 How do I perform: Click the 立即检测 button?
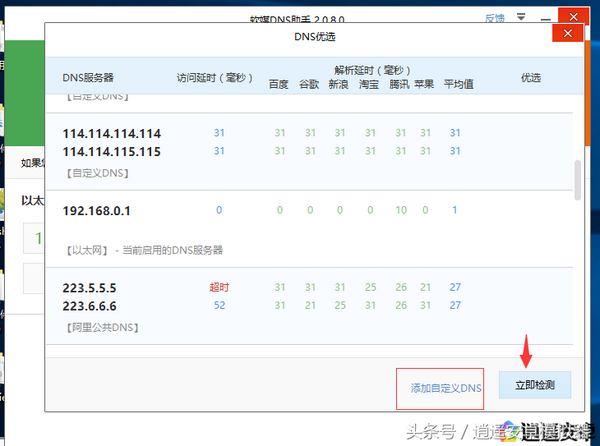point(535,385)
